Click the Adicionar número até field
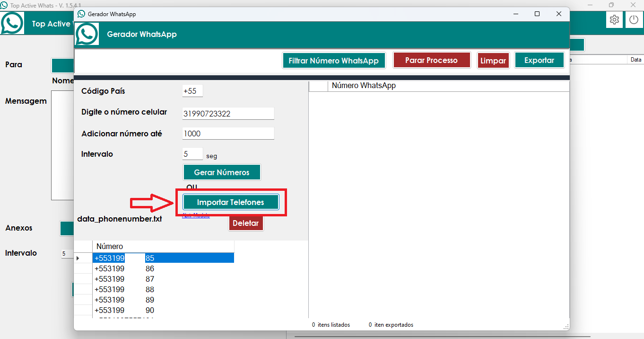Viewport: 644px width, 339px height. pyautogui.click(x=228, y=134)
